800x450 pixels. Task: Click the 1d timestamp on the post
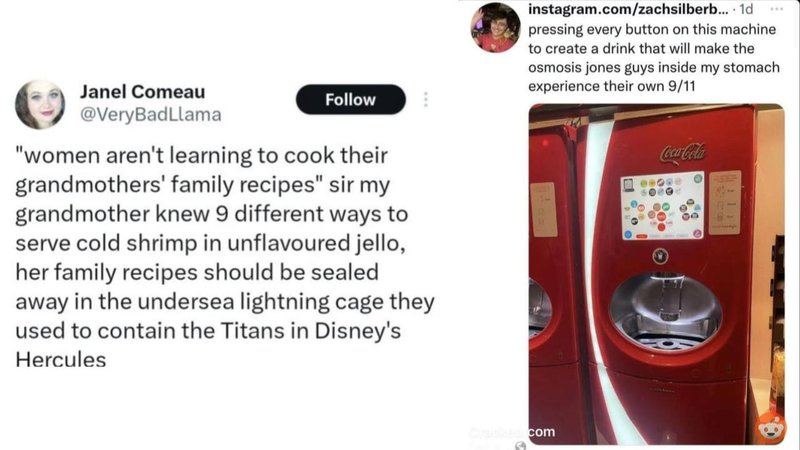(x=746, y=9)
